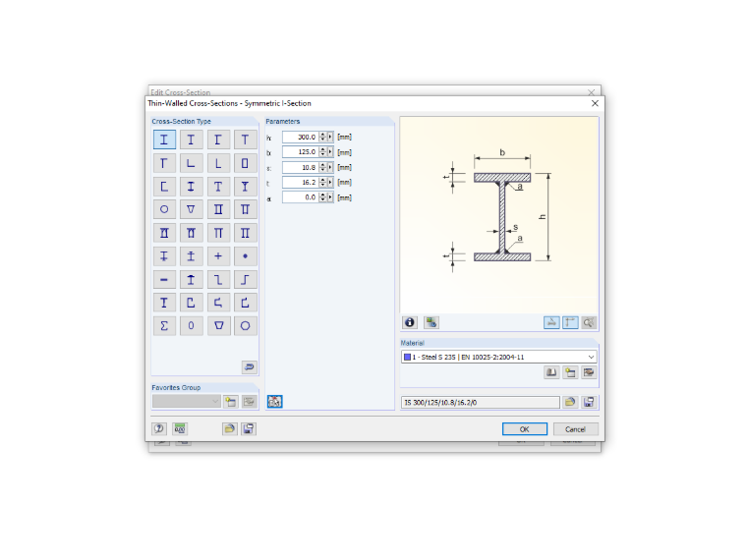Adjust s using its spinner arrows
Screen dimensions: 747x560
pyautogui.click(x=323, y=167)
